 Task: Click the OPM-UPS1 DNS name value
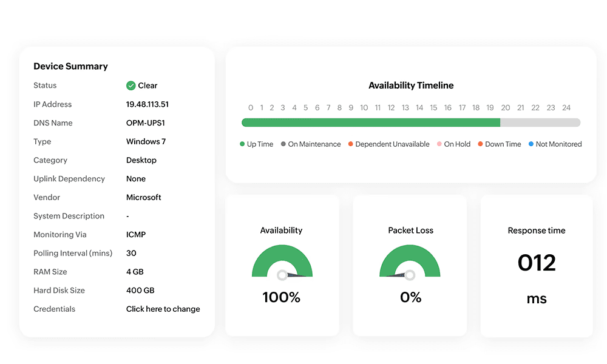145,123
